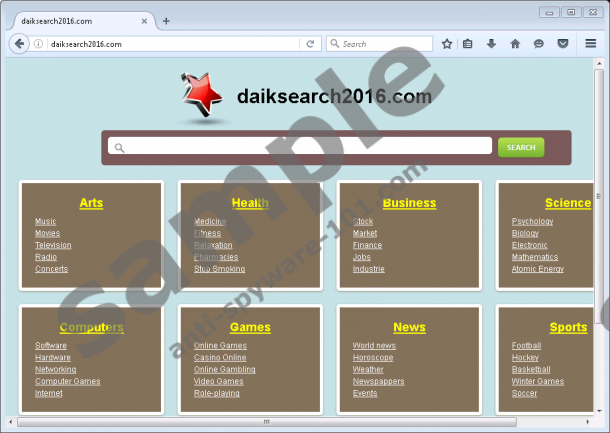This screenshot has width=610, height=433.
Task: Open the hamburger menu in Firefox
Action: 590,44
